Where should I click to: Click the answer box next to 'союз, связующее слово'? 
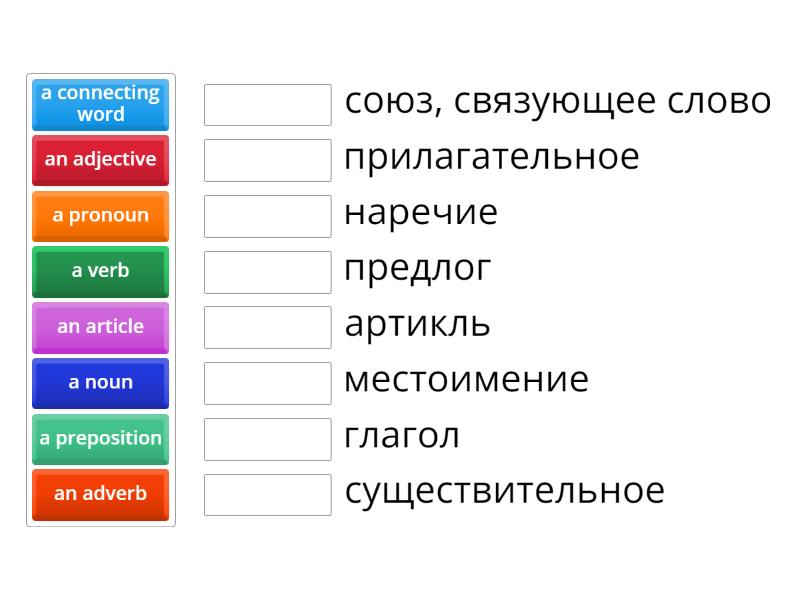point(266,102)
